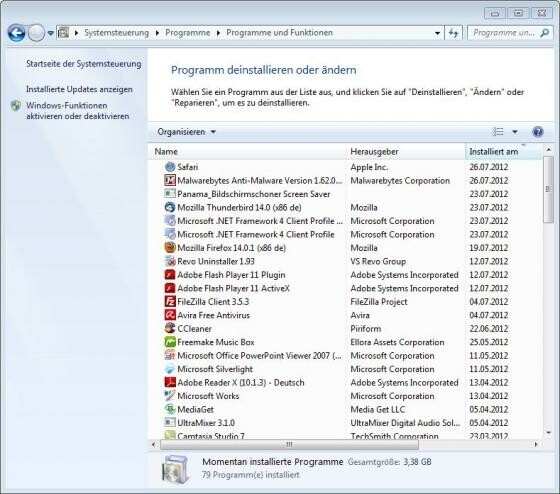Click the FileZilla Client icon

point(170,301)
